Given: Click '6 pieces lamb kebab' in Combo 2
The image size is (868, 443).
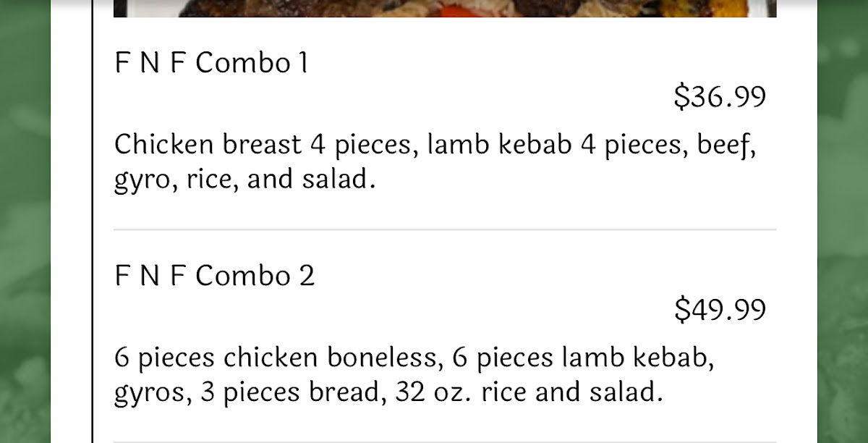Looking at the screenshot, I should (x=582, y=358).
